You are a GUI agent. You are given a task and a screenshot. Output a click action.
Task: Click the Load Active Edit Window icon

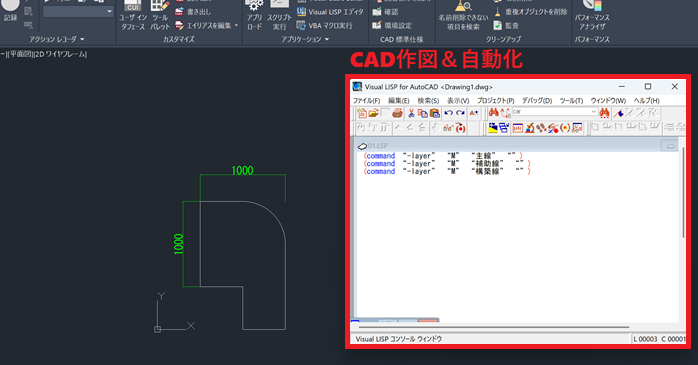(493, 128)
